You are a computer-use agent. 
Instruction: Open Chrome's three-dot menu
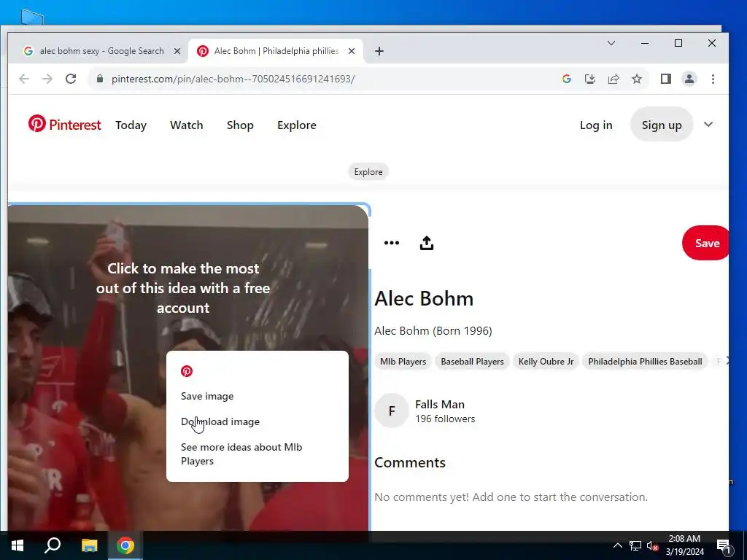pos(713,79)
